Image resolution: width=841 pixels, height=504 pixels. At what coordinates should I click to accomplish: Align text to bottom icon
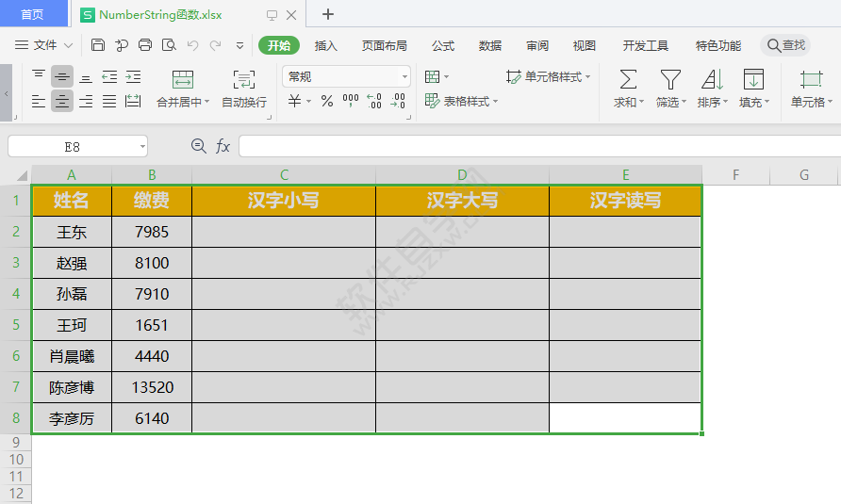[x=86, y=79]
